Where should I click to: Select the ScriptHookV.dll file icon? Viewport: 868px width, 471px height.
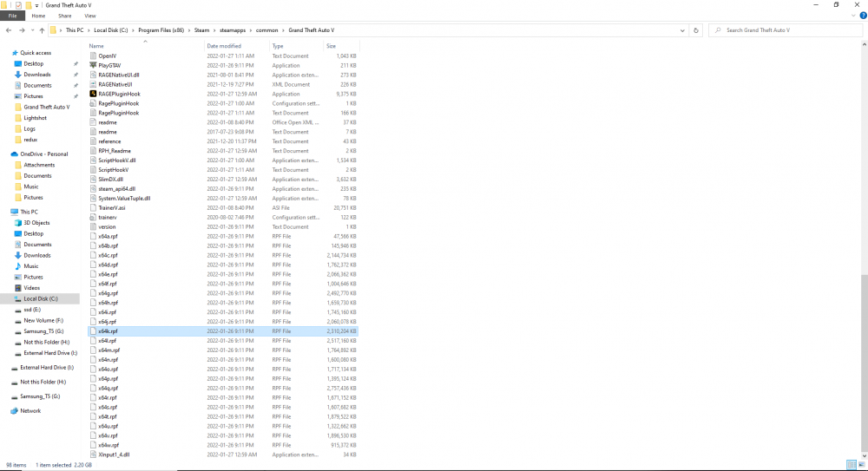(93, 160)
